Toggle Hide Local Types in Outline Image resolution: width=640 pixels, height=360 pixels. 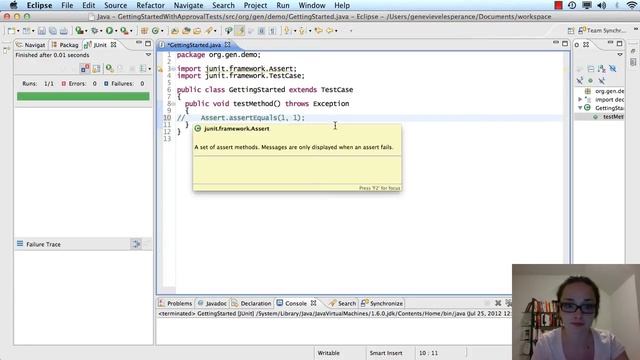(x=602, y=80)
